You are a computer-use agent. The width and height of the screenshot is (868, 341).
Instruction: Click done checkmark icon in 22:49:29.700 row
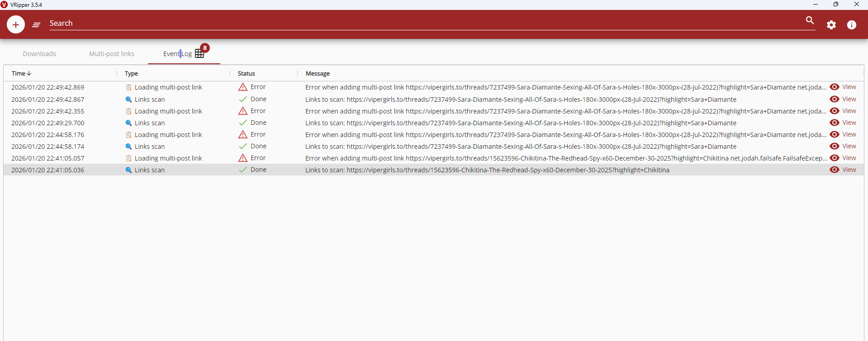coord(243,123)
